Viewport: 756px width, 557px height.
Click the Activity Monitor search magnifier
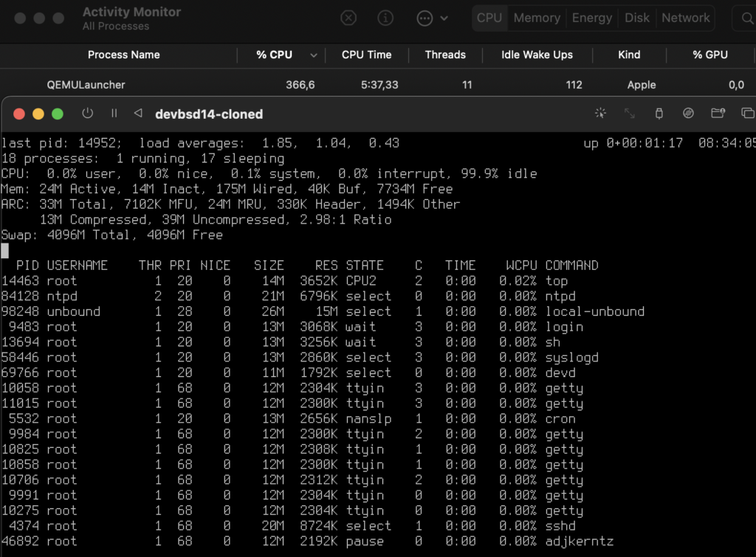[x=747, y=18]
